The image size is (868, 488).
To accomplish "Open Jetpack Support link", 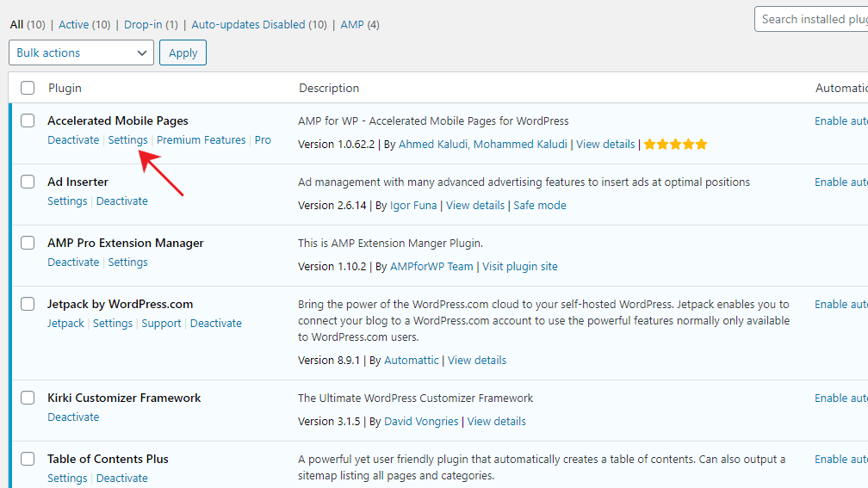I will pos(161,323).
